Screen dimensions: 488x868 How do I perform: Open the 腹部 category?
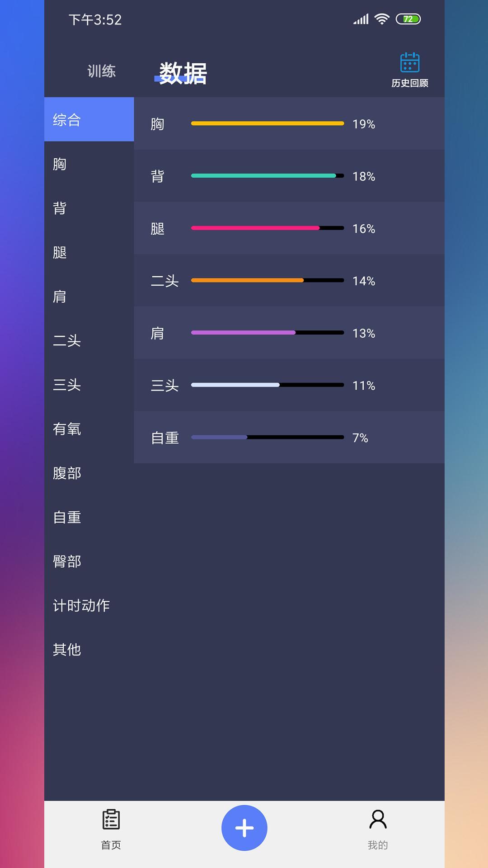click(x=67, y=474)
